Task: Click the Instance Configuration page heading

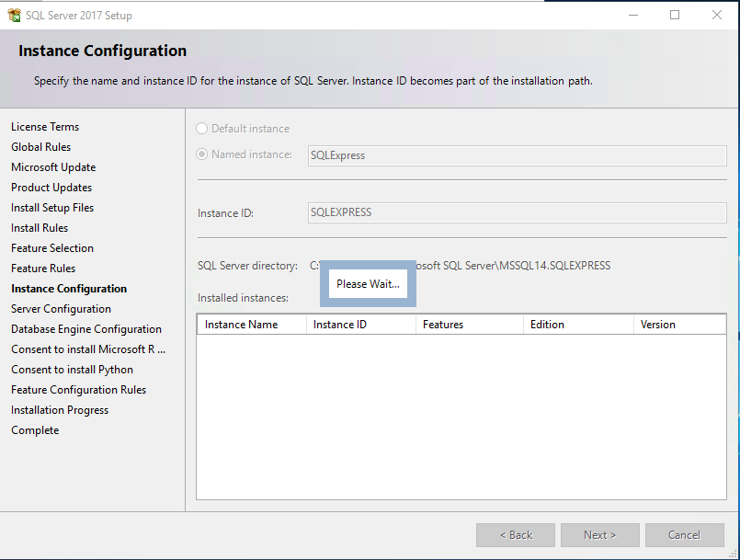Action: tap(102, 51)
